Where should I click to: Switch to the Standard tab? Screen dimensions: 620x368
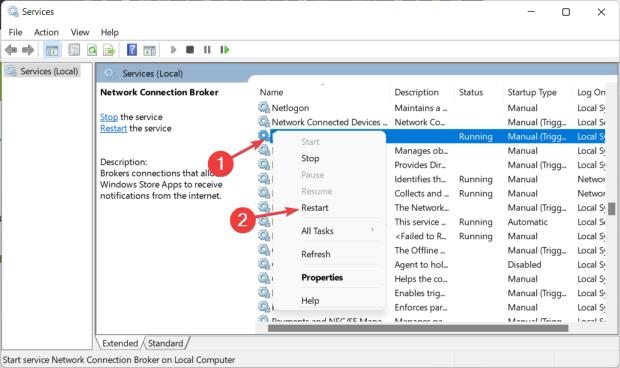(x=165, y=343)
